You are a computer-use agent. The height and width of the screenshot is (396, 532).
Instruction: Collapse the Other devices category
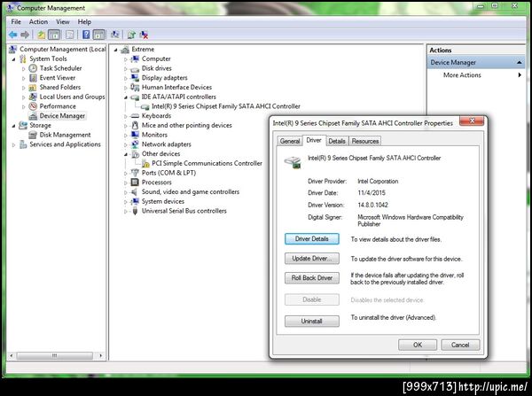point(126,154)
